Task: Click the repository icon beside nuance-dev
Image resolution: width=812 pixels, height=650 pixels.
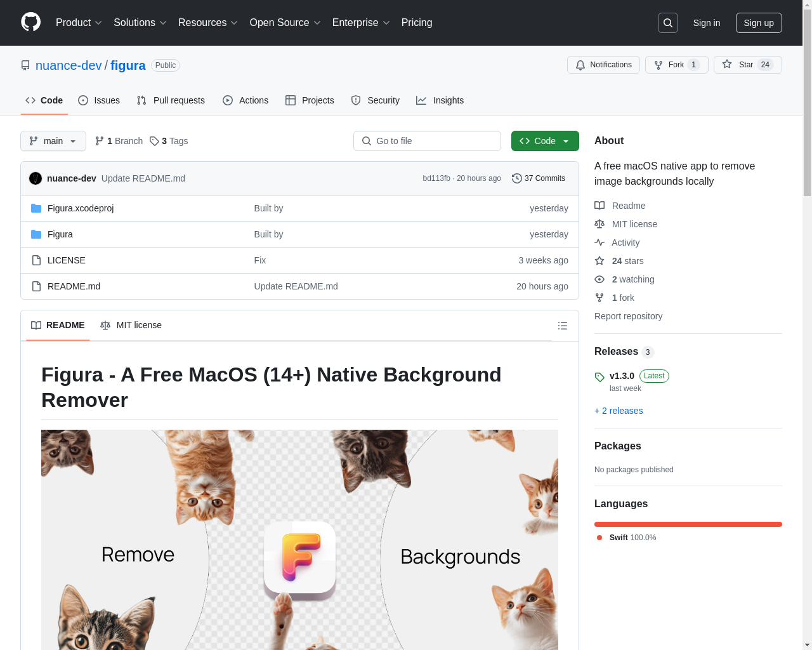Action: click(x=25, y=65)
